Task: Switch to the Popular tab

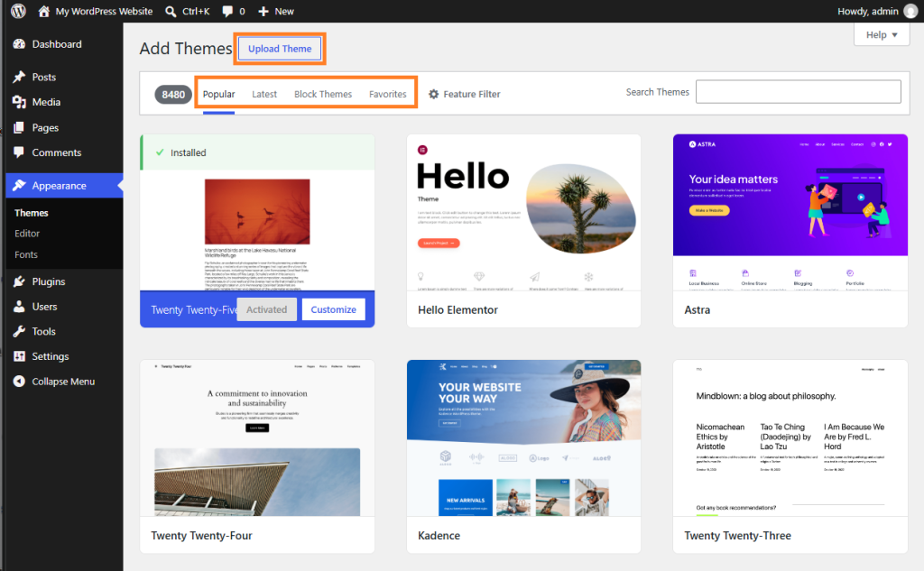Action: pyautogui.click(x=218, y=95)
